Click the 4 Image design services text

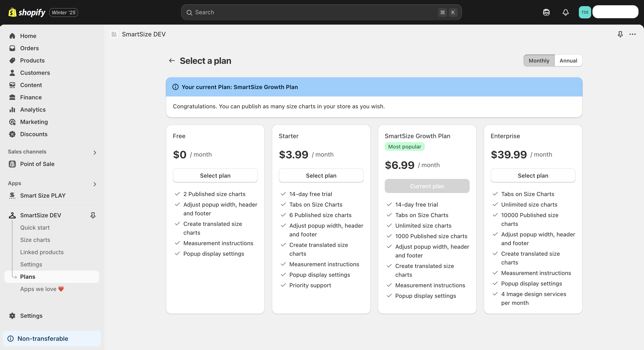click(533, 298)
